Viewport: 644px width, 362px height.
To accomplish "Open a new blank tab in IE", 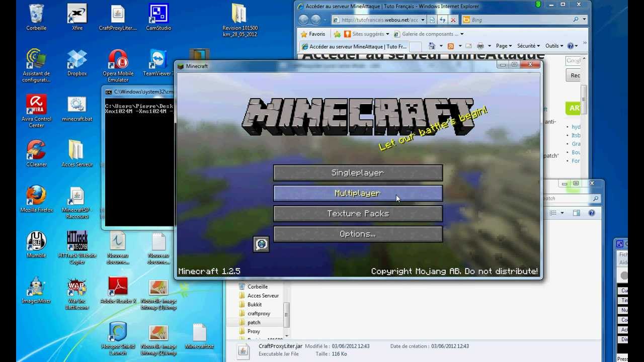I will click(x=416, y=46).
